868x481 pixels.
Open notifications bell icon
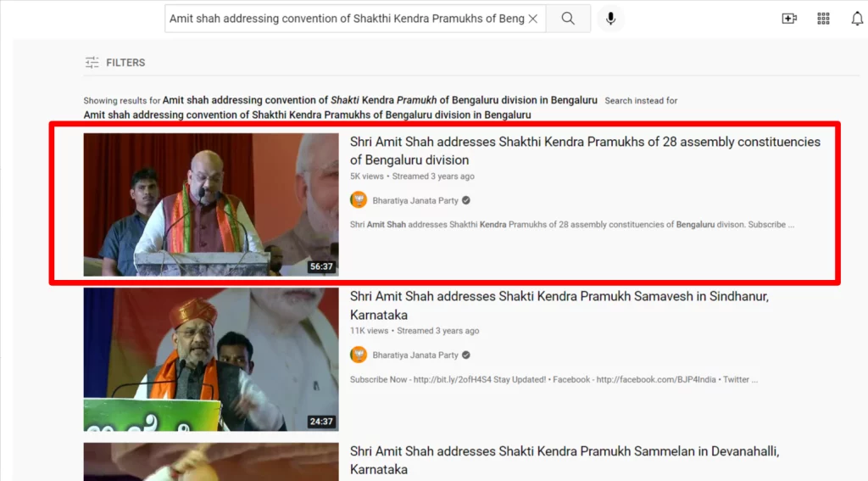(857, 19)
